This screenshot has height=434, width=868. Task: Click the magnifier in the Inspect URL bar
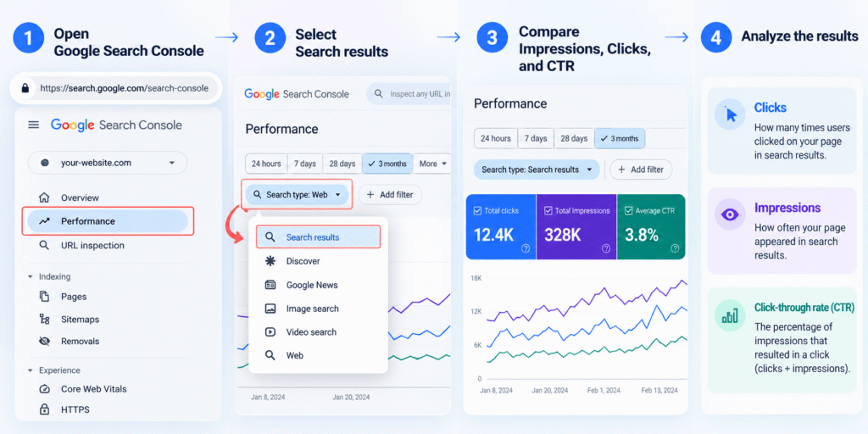[x=379, y=94]
